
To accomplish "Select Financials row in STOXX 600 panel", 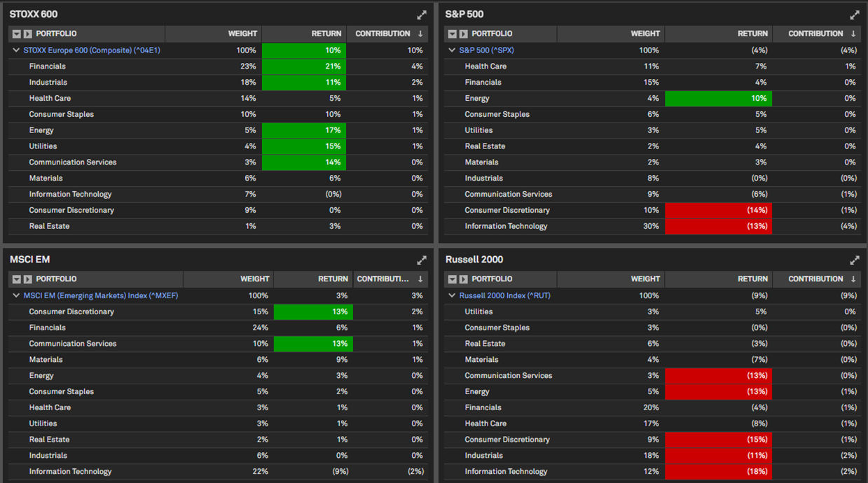I will (219, 66).
